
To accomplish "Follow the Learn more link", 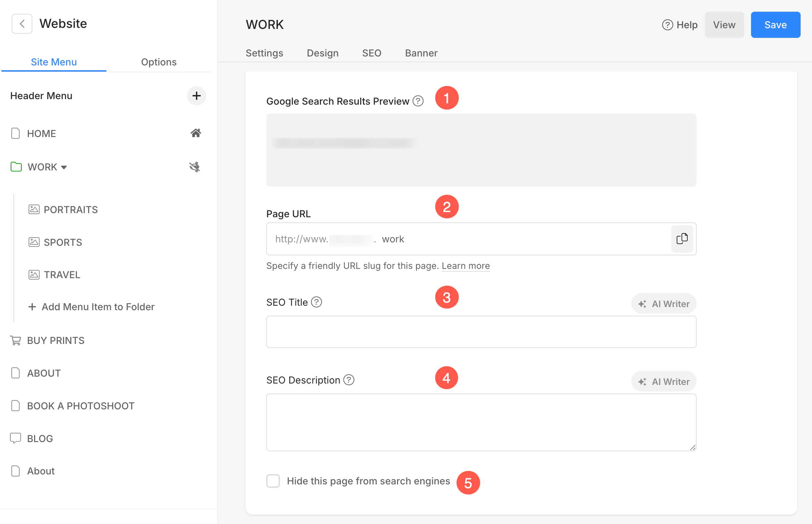I will [x=466, y=266].
